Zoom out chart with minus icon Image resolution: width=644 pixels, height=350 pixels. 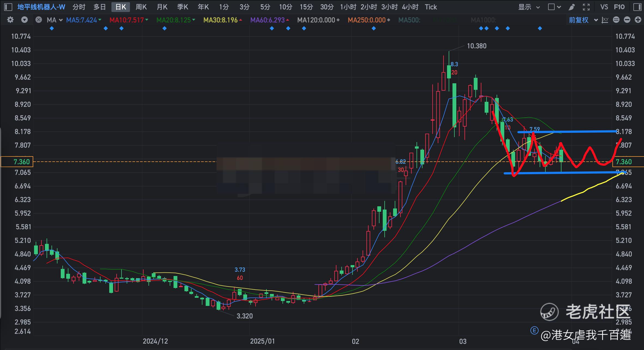coord(627,20)
